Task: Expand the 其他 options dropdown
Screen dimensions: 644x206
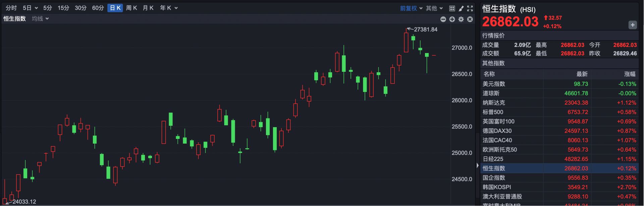Action: pos(434,8)
